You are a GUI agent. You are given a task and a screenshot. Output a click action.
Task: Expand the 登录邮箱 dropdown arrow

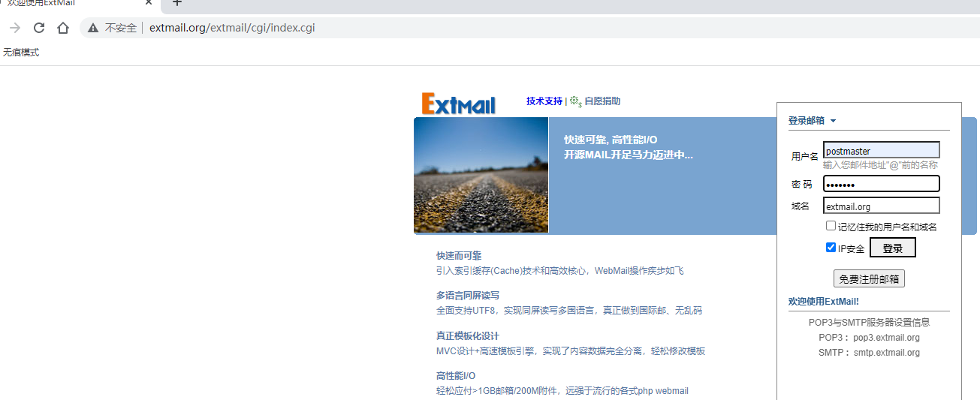[x=833, y=121]
